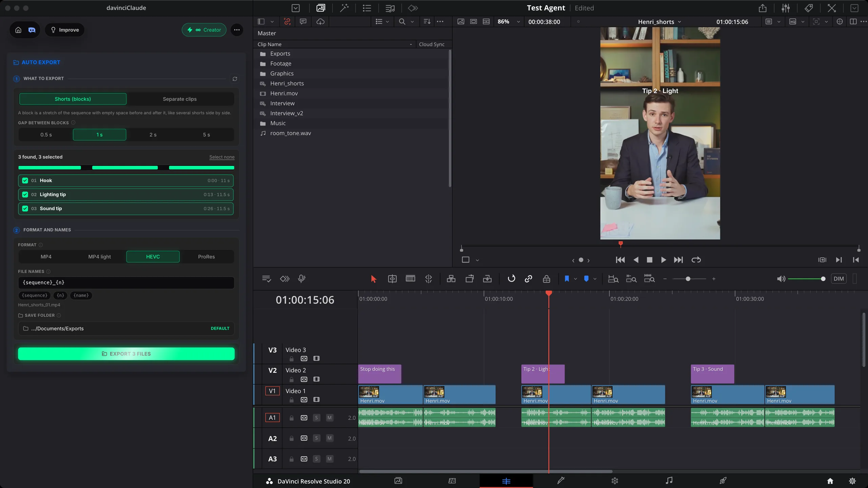Click the Improve button
This screenshot has width=868, height=488.
[65, 30]
